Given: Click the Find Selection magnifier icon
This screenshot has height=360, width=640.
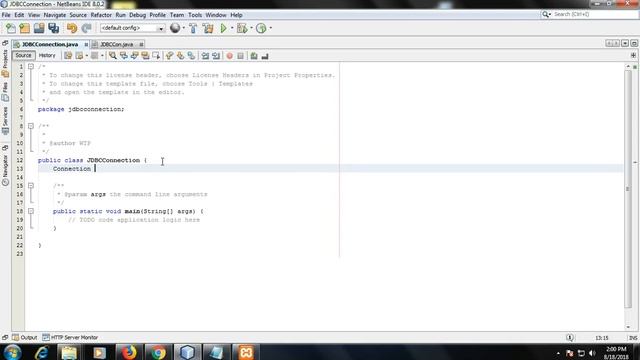Looking at the screenshot, I should click(113, 56).
